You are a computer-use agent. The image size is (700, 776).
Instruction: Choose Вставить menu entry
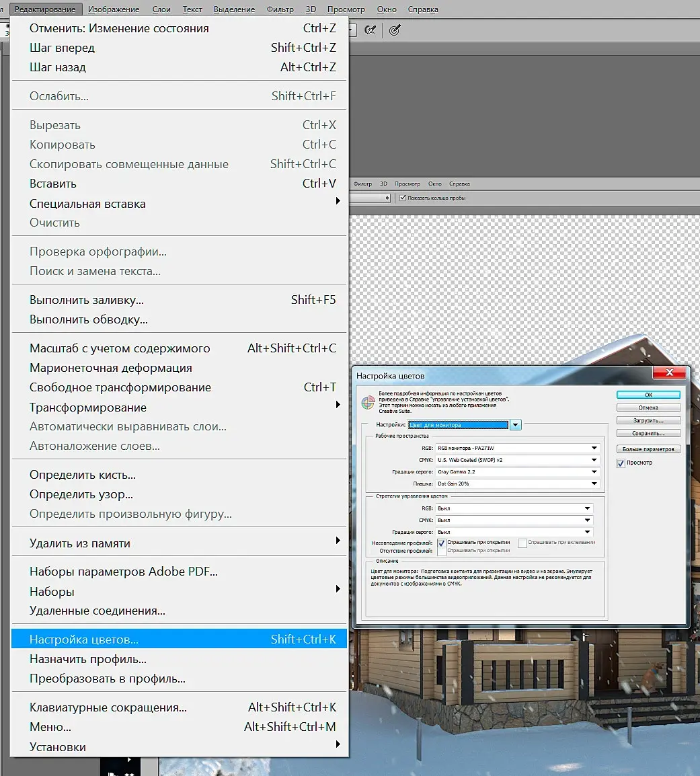point(180,184)
